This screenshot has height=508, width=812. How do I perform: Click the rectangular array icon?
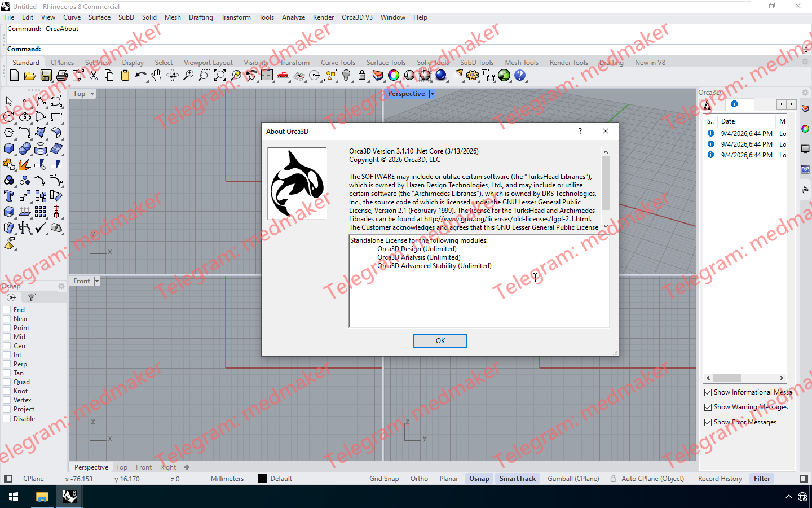[41, 212]
